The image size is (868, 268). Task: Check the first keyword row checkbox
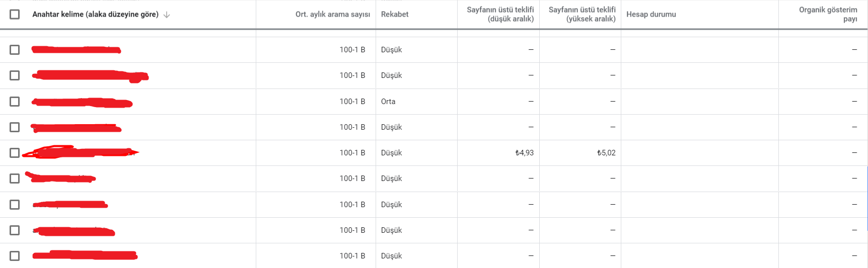(x=15, y=50)
